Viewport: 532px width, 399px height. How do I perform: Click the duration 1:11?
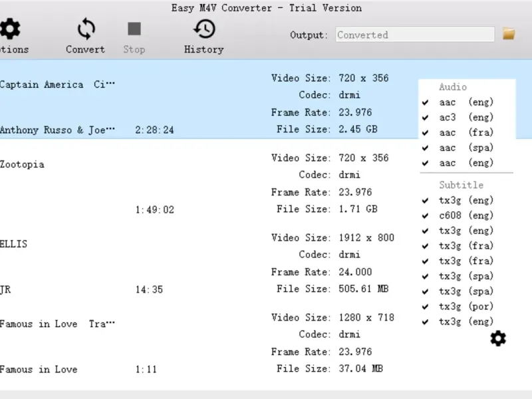click(146, 369)
